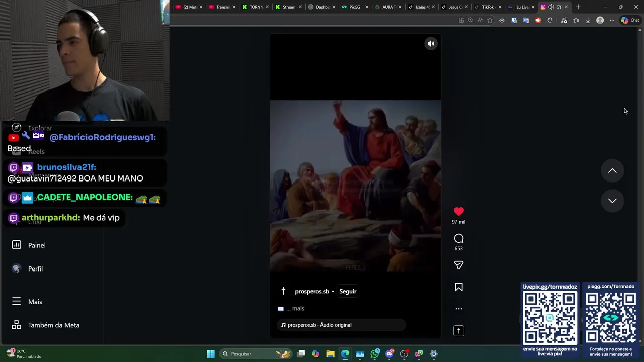Mute the reel with the speaker icon

click(x=431, y=44)
